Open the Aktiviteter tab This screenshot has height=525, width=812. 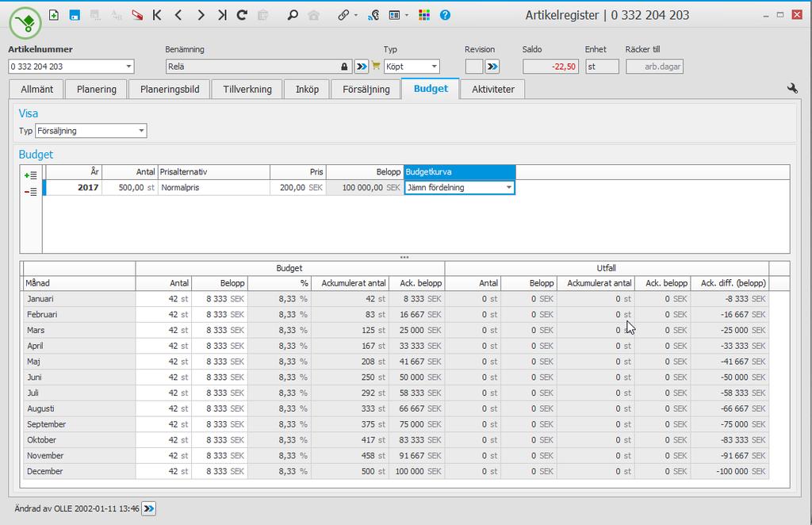coord(492,89)
